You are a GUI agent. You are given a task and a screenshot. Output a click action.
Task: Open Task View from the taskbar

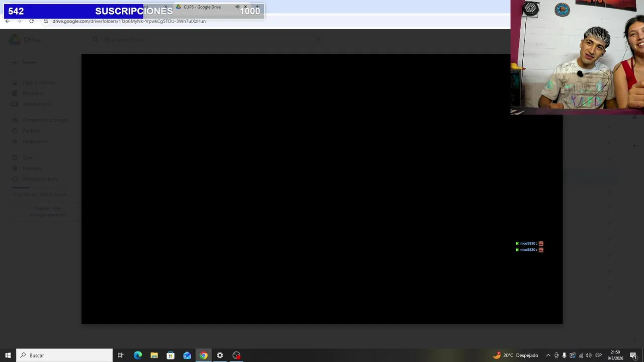[x=121, y=355]
